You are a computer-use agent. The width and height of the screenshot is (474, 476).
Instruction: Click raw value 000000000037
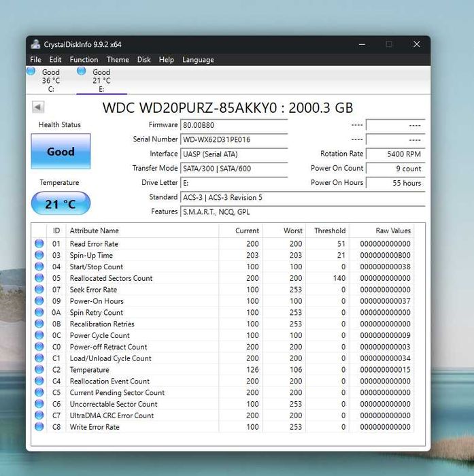[x=385, y=301]
